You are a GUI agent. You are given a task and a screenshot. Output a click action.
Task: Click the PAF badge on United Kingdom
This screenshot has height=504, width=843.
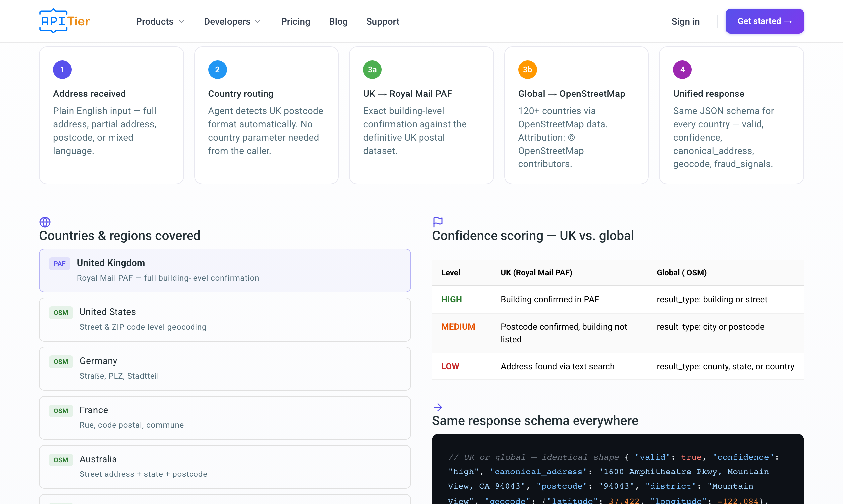[x=59, y=264]
